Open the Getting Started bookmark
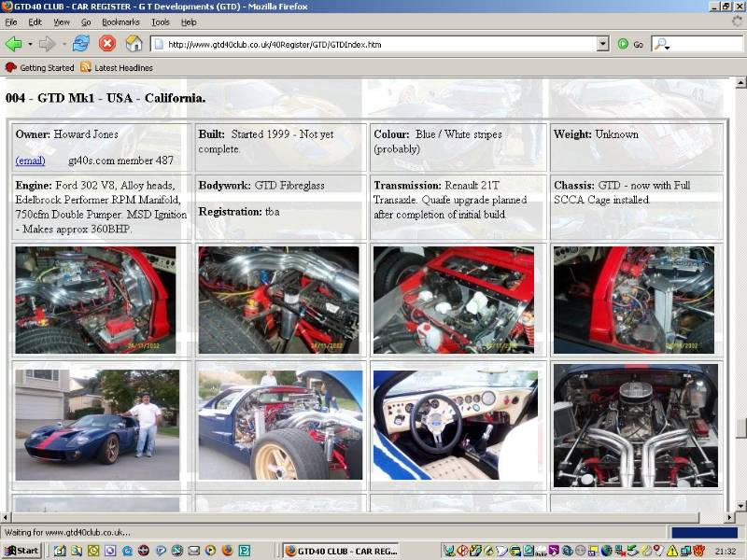This screenshot has width=747, height=560. coord(39,67)
